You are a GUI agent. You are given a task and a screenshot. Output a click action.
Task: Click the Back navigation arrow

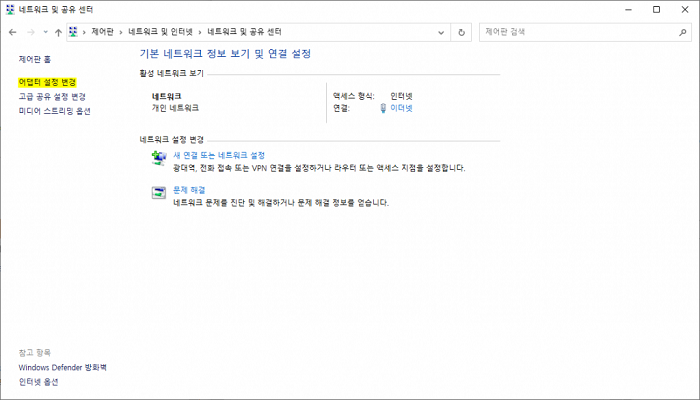coord(12,32)
